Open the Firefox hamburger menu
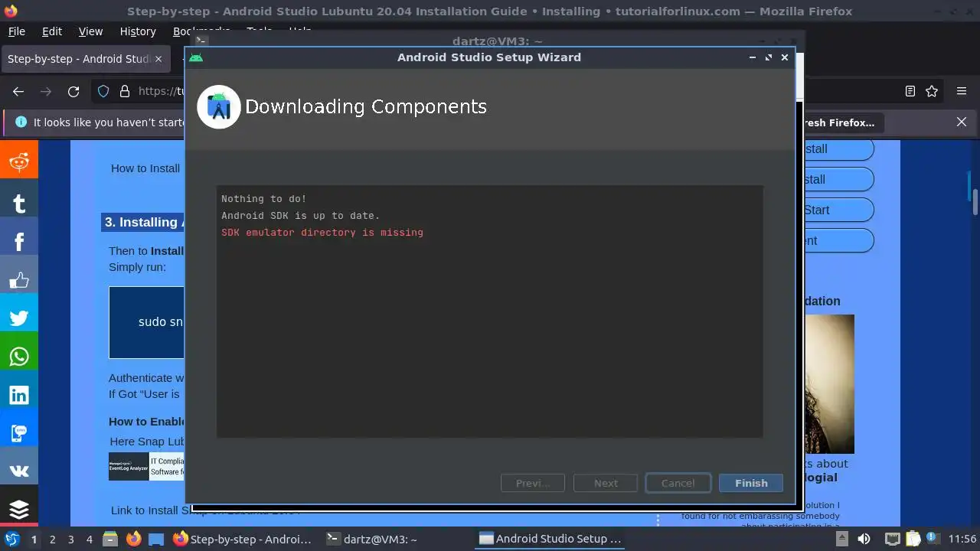The width and height of the screenshot is (980, 551). pyautogui.click(x=962, y=91)
